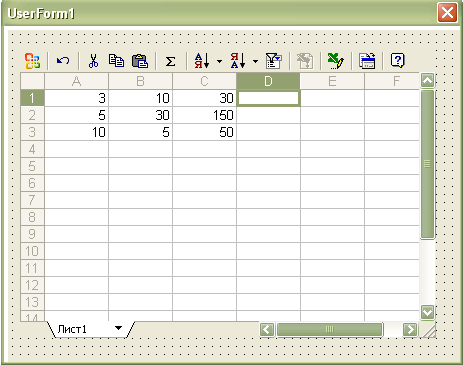Select column B header
Screen dimensions: 463x365
point(140,81)
